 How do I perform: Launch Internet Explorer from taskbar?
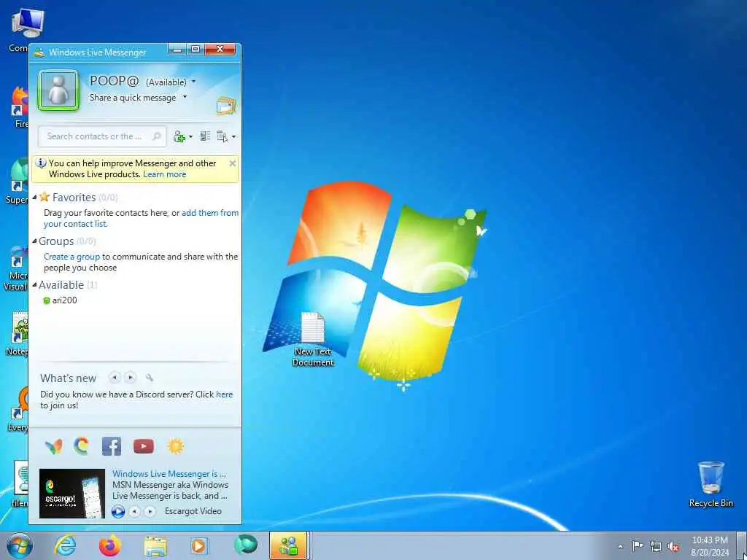coord(65,545)
